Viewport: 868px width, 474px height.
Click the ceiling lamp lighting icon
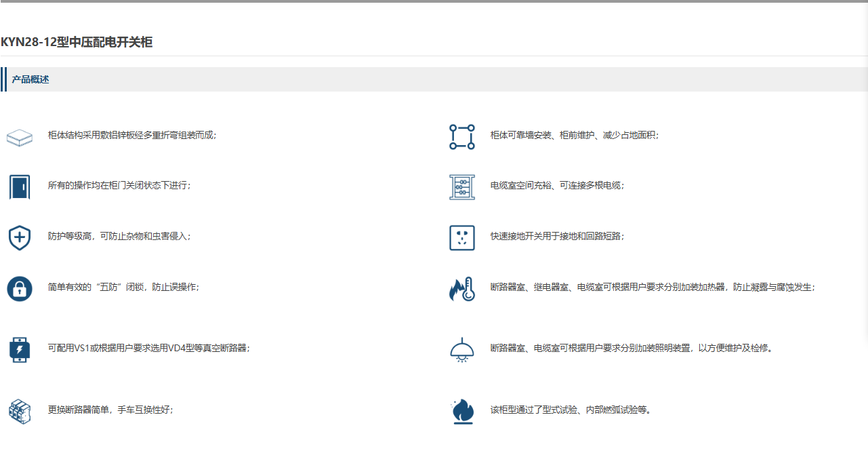pos(462,350)
